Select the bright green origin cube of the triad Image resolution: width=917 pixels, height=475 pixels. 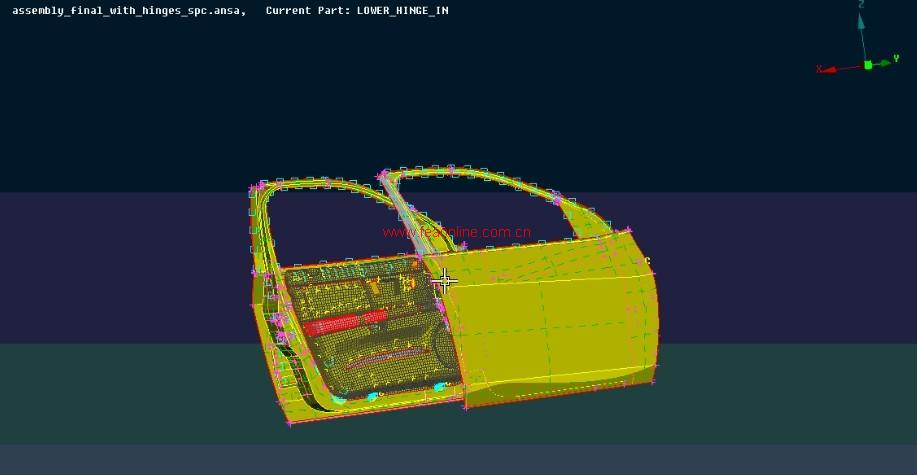(868, 65)
